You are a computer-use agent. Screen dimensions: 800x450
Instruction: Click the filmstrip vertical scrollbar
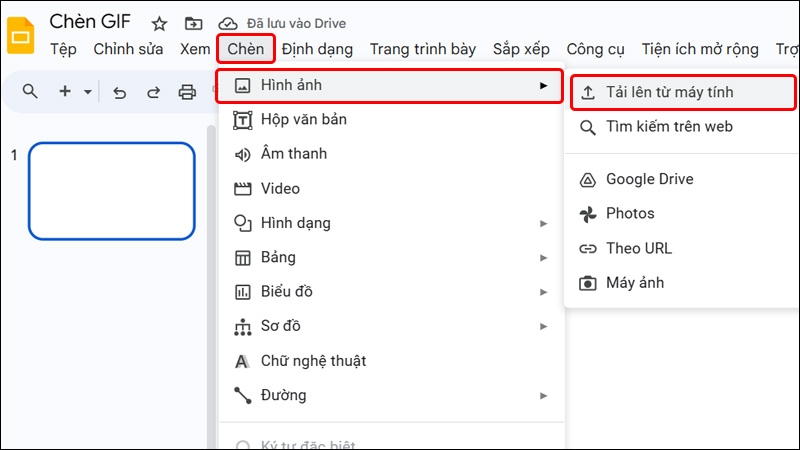[211, 287]
